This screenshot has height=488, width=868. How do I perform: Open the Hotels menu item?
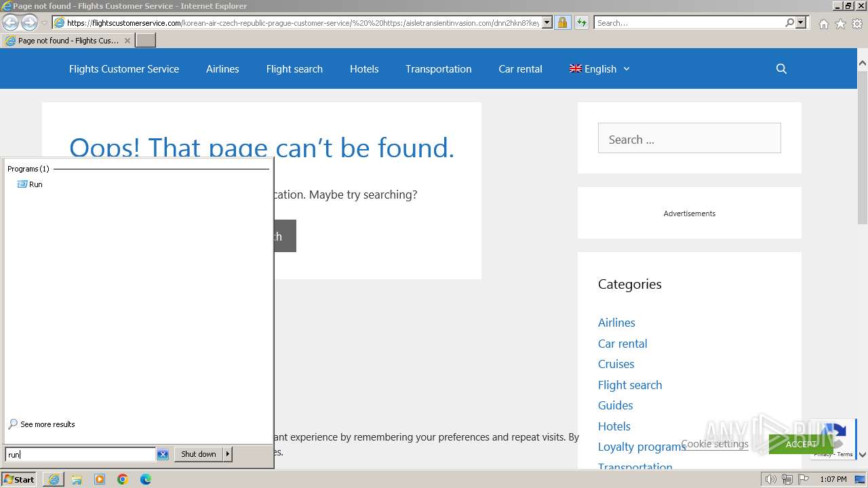pos(364,68)
